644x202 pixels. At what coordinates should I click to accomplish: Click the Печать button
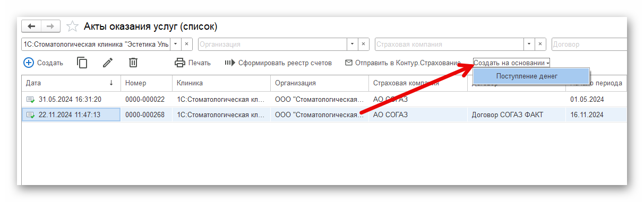click(x=193, y=63)
